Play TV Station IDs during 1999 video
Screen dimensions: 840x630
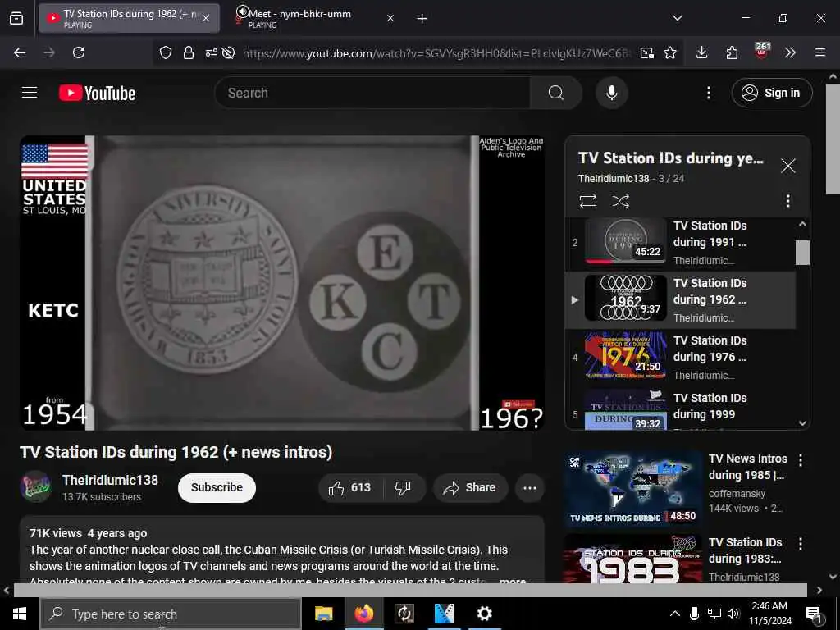click(680, 410)
